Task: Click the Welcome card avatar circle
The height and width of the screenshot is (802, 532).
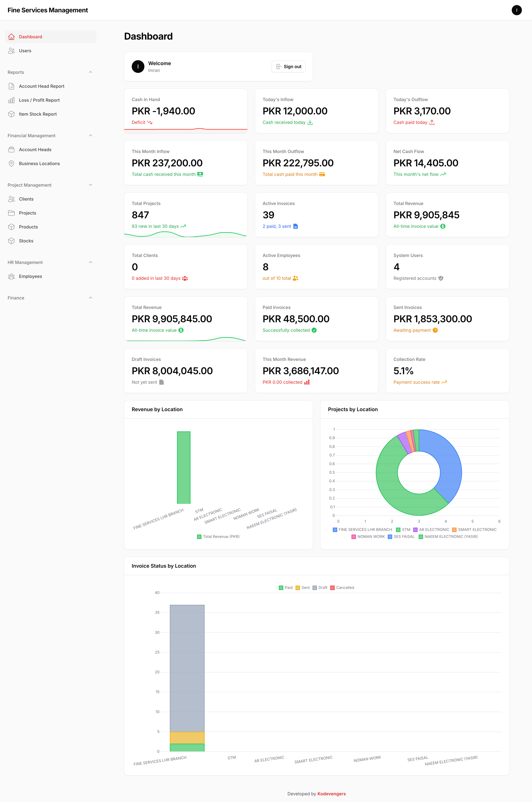Action: tap(138, 67)
